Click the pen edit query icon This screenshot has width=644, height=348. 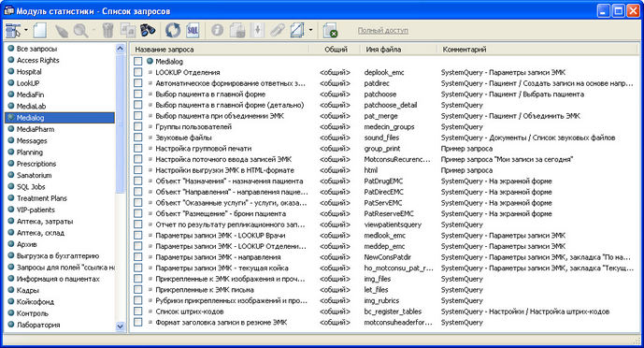pyautogui.click(x=61, y=31)
